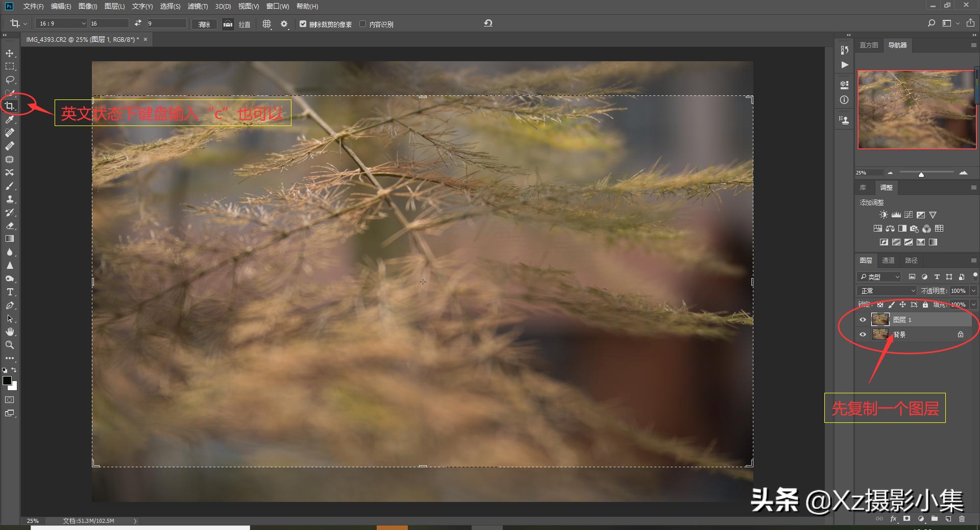Viewport: 980px width, 530px height.
Task: Hide the 背景 layer
Action: point(863,335)
